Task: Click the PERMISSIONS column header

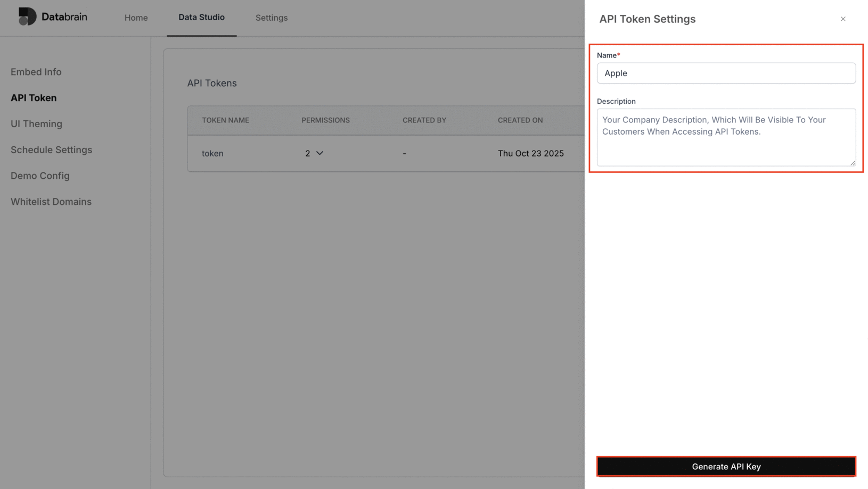Action: point(325,120)
